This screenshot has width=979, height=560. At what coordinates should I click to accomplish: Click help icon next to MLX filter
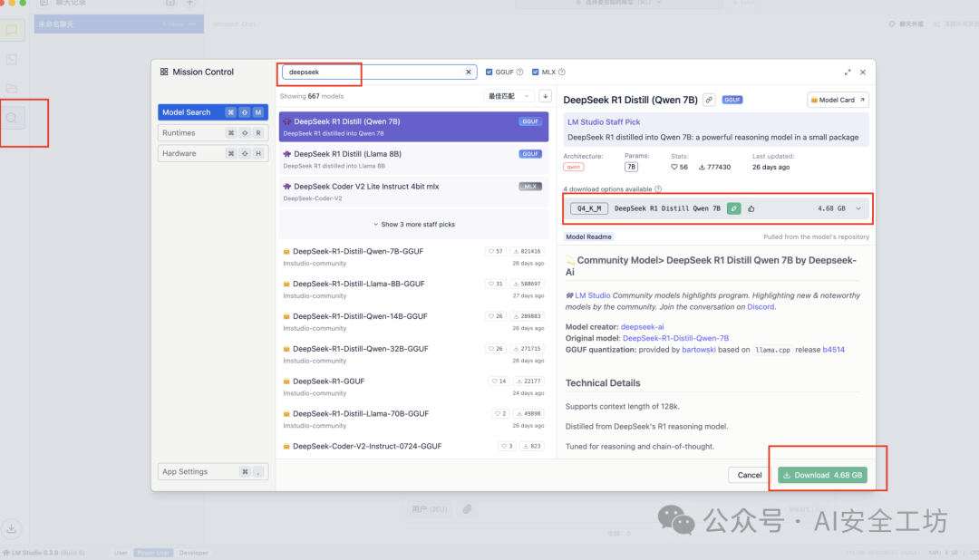[x=562, y=72]
